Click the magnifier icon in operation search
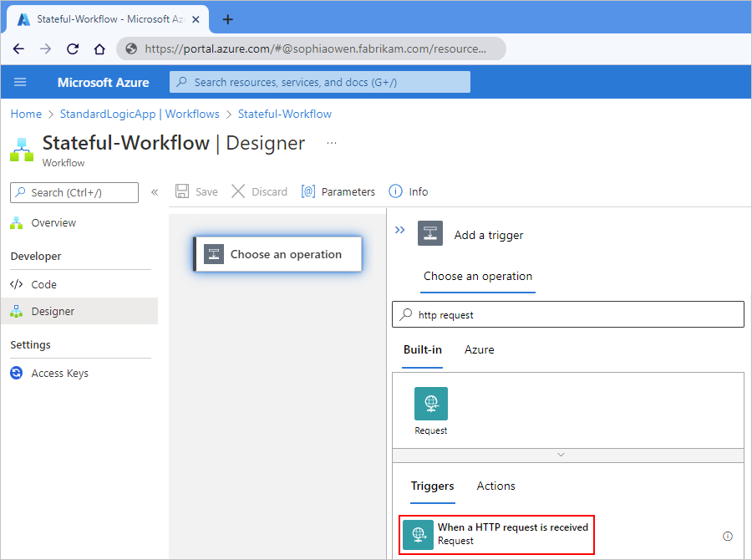The image size is (752, 560). click(x=406, y=314)
